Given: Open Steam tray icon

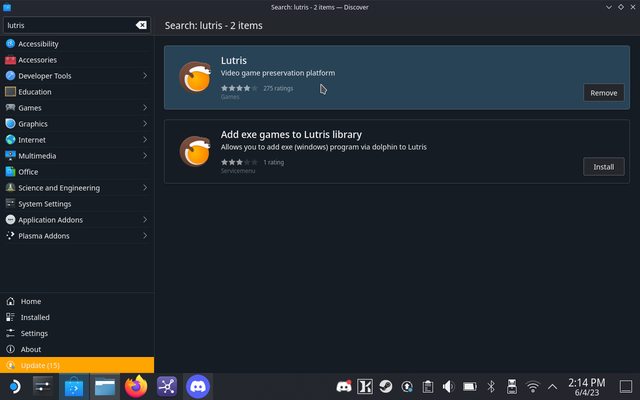Looking at the screenshot, I should [386, 386].
